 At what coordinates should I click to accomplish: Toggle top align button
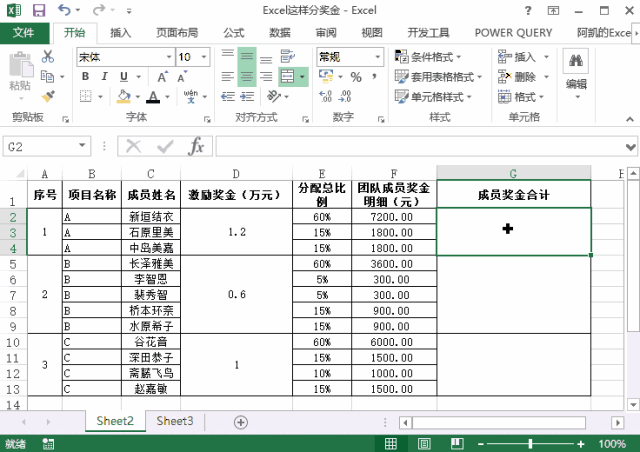[x=228, y=56]
